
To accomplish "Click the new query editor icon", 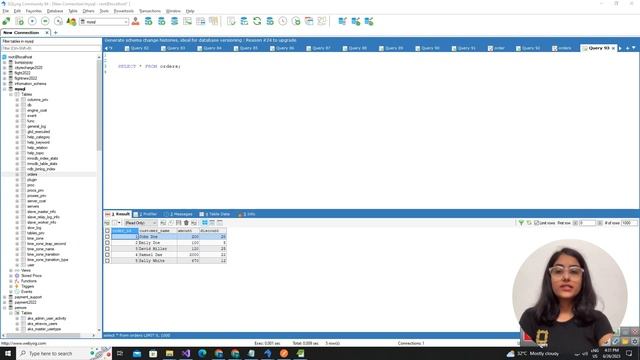I will coord(19,21).
